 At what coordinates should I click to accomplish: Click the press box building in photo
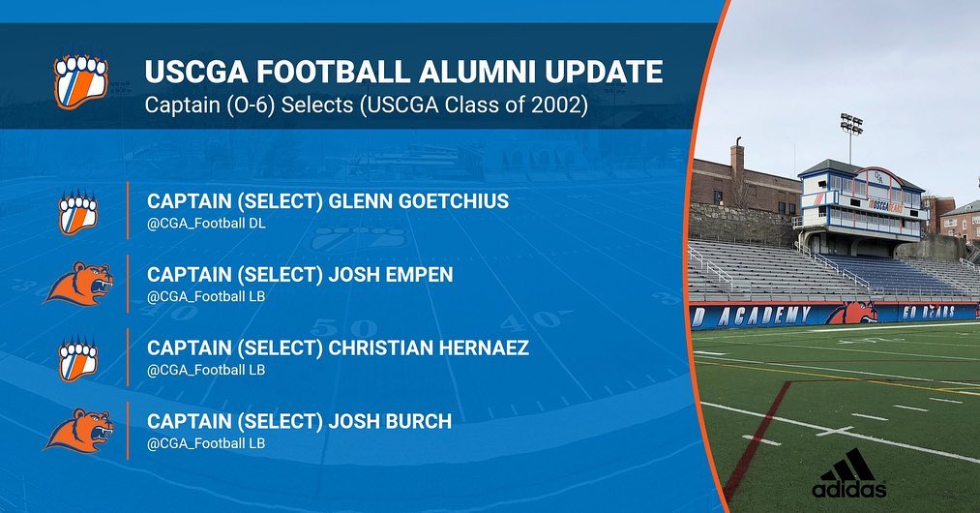pos(860,205)
